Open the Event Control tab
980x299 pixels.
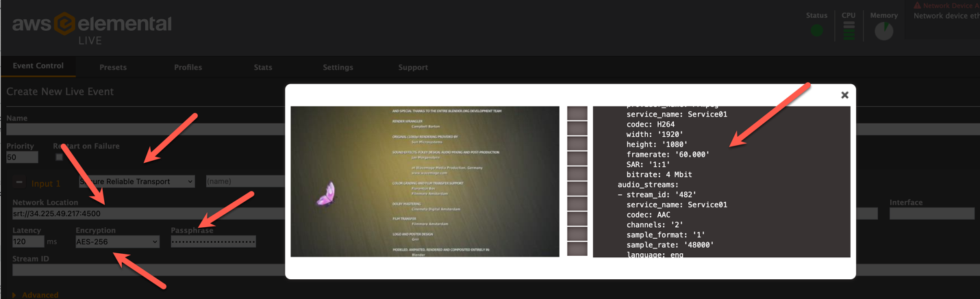pyautogui.click(x=38, y=66)
